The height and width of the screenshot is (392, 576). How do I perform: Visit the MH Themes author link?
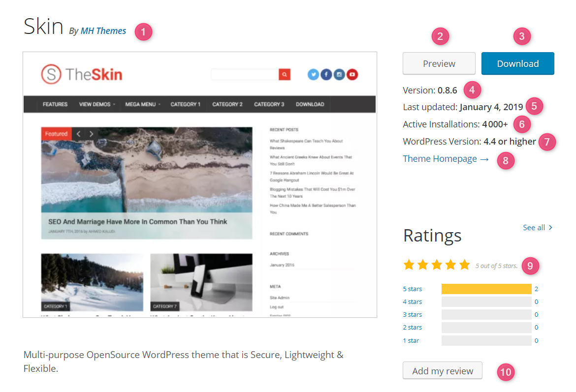[x=103, y=31]
